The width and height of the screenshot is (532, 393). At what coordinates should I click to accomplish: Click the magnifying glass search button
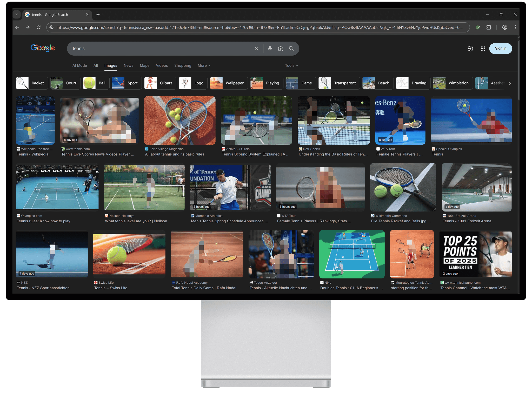tap(291, 49)
